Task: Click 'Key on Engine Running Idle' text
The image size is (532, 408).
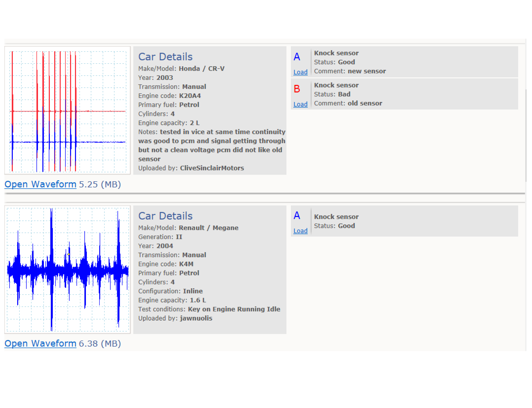Action: pos(234,309)
